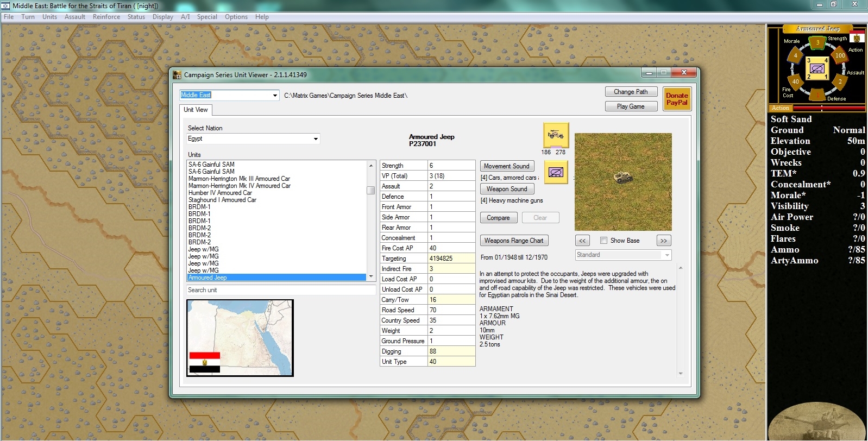The width and height of the screenshot is (868, 441).
Task: Click the Road Speed value 70
Action: tap(451, 310)
